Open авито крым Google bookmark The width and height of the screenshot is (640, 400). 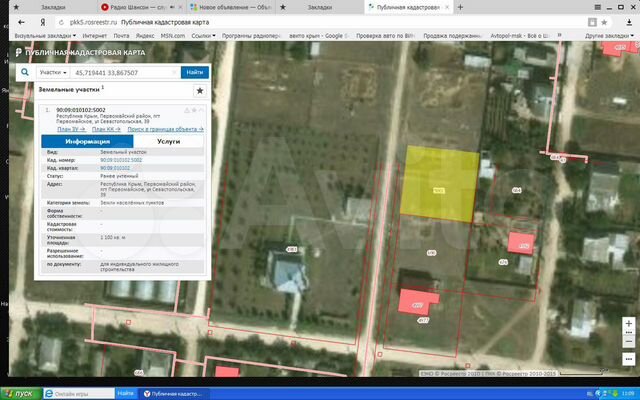[318, 36]
